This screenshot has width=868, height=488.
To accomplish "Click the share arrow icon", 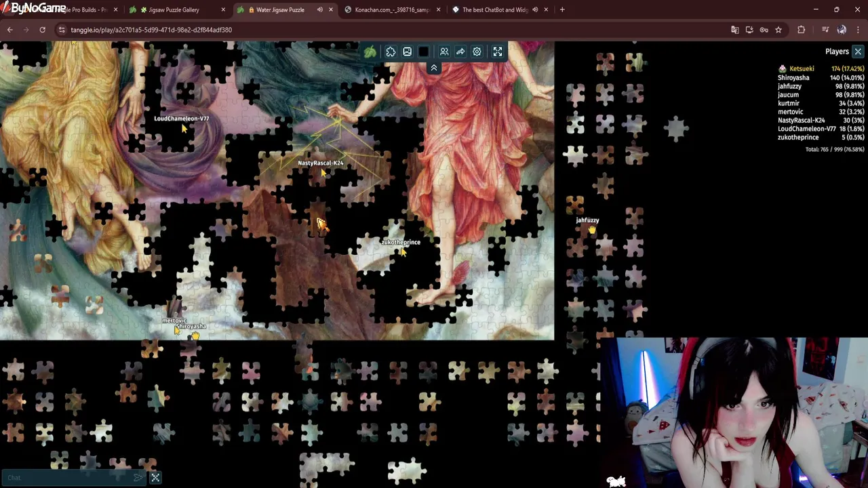I will pos(460,52).
